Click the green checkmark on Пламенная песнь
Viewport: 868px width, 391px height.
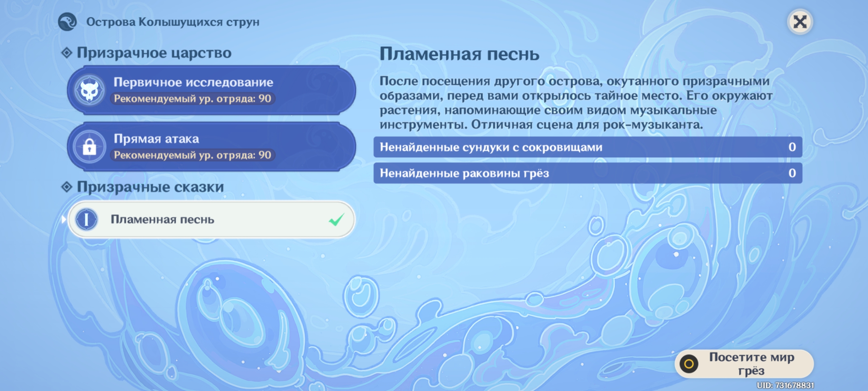point(336,219)
